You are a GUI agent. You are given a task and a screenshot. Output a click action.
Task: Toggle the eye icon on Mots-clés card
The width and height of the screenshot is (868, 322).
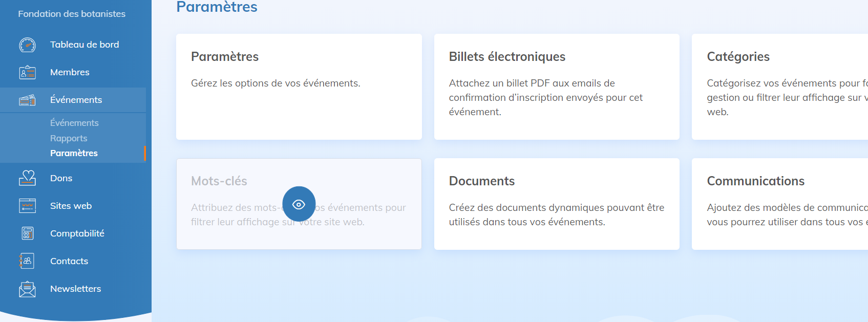pos(299,204)
